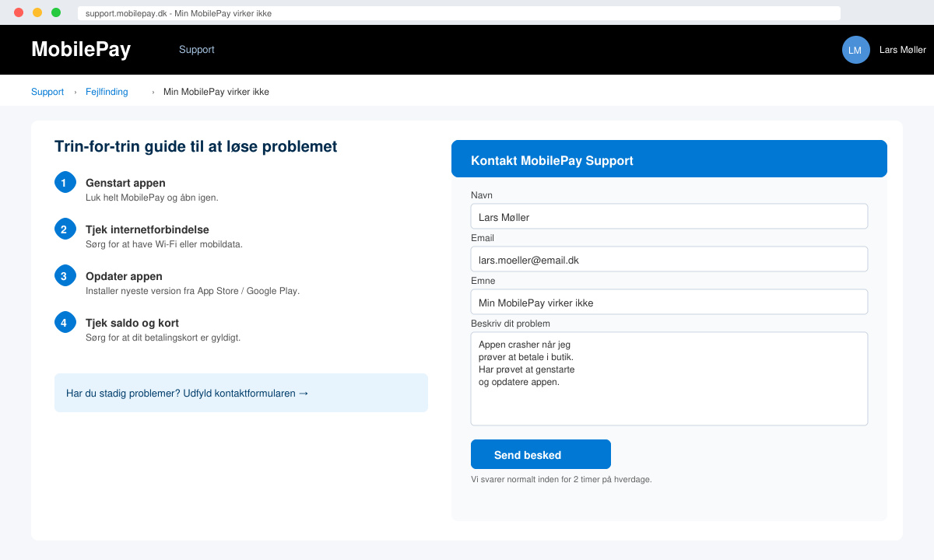This screenshot has height=560, width=934.
Task: Open the Lars Møller account name
Action: (903, 50)
